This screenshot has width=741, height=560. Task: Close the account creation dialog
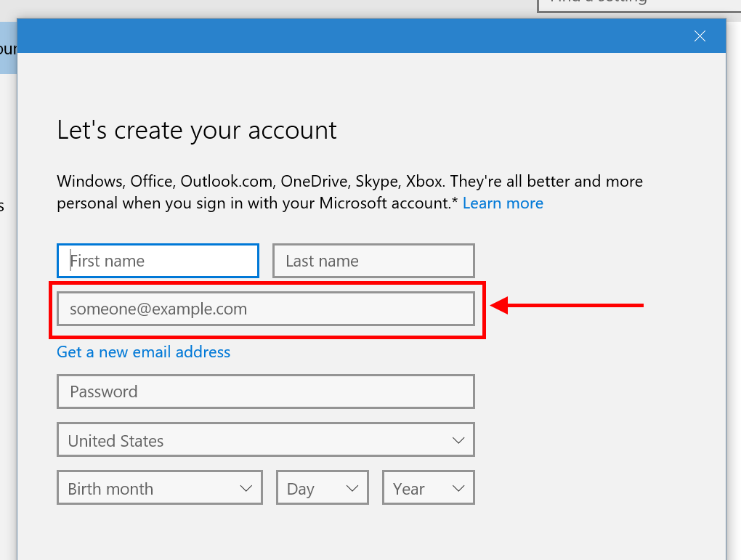pyautogui.click(x=700, y=36)
